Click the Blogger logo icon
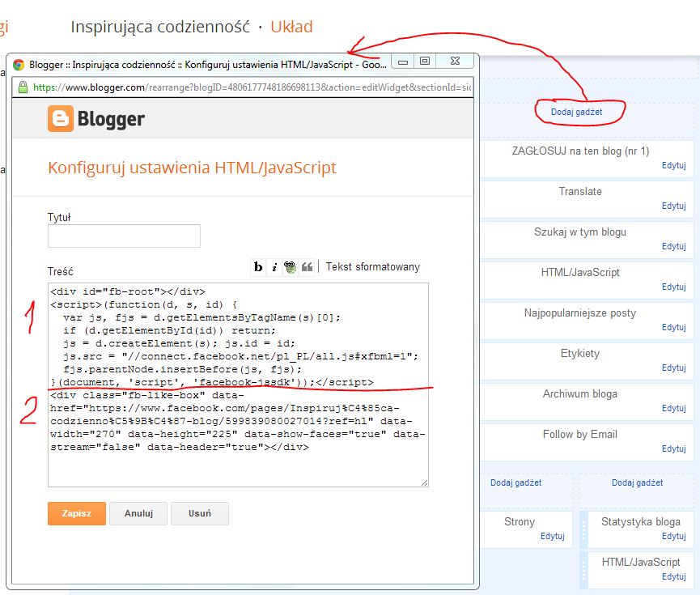 60,119
